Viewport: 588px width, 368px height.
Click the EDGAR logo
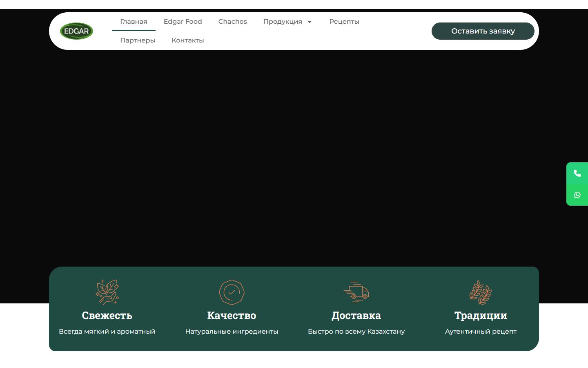click(76, 31)
